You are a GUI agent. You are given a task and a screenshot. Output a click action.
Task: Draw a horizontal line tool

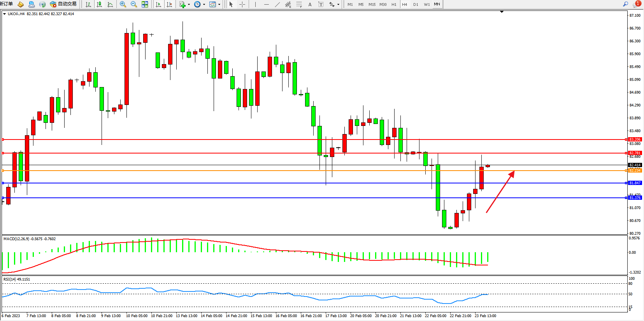pyautogui.click(x=266, y=4)
